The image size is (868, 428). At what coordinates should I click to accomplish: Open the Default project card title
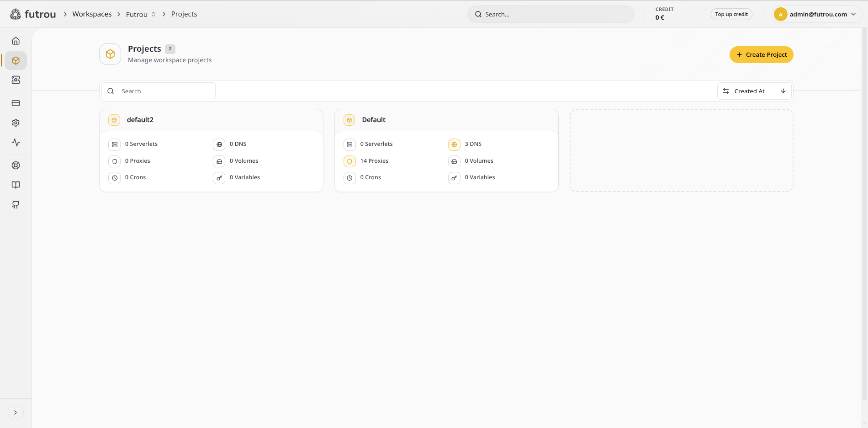click(x=374, y=120)
